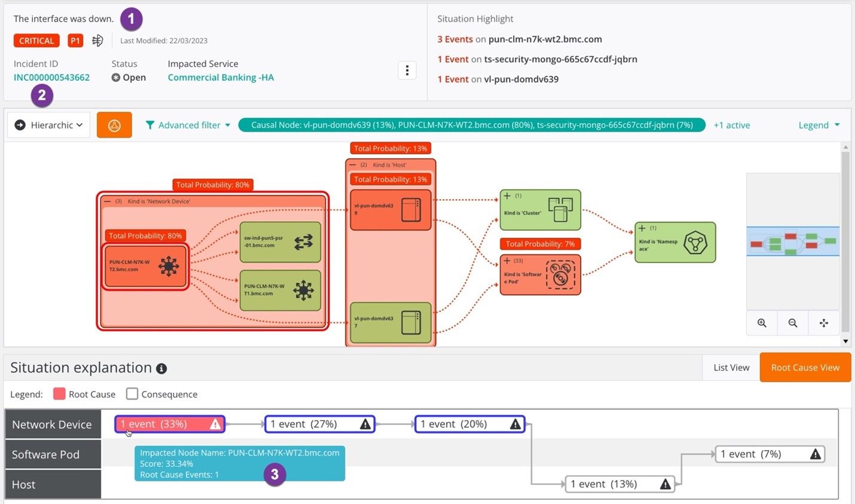Screen dimensions: 855x504
Task: Click warning icon on 1 event (20%)
Action: [515, 424]
